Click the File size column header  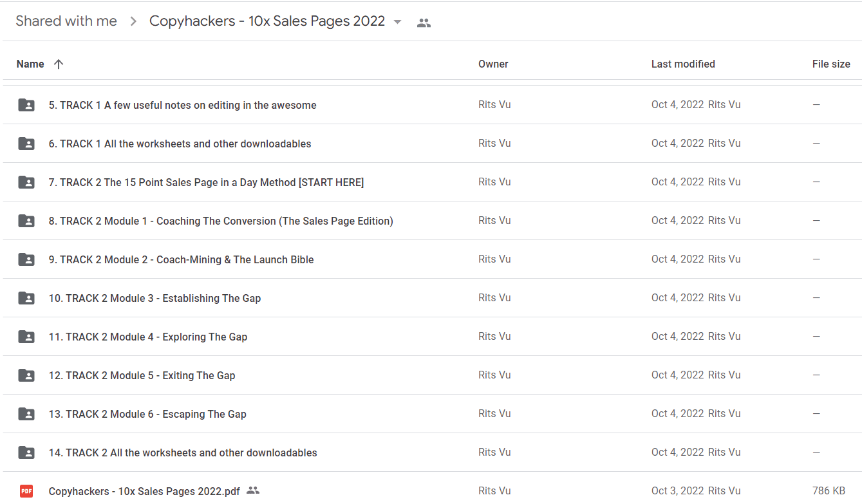[831, 64]
